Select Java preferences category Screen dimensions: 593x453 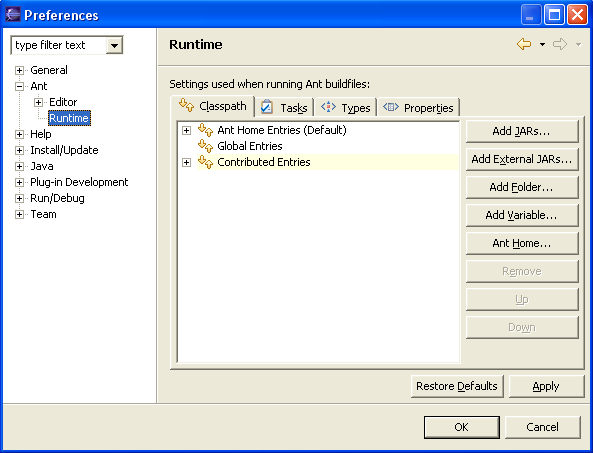(42, 166)
